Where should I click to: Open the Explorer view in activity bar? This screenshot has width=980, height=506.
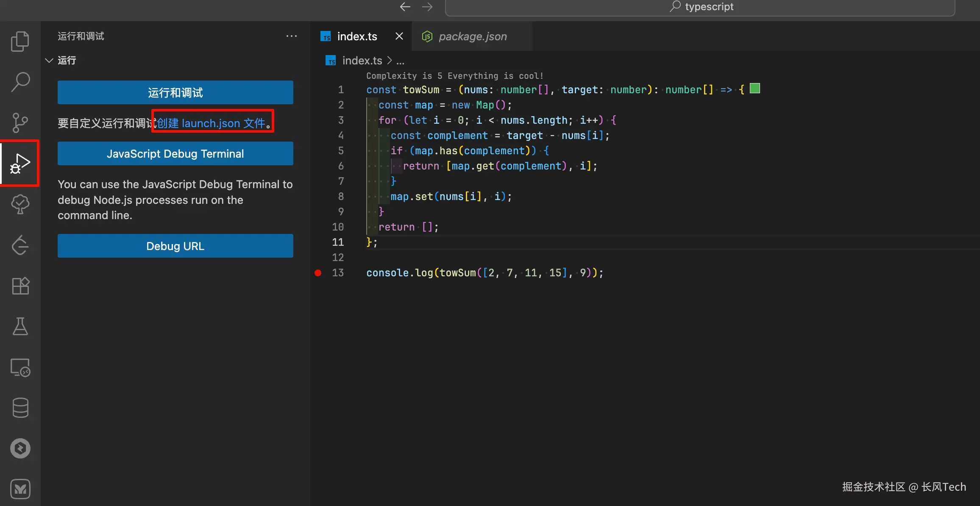[x=20, y=42]
